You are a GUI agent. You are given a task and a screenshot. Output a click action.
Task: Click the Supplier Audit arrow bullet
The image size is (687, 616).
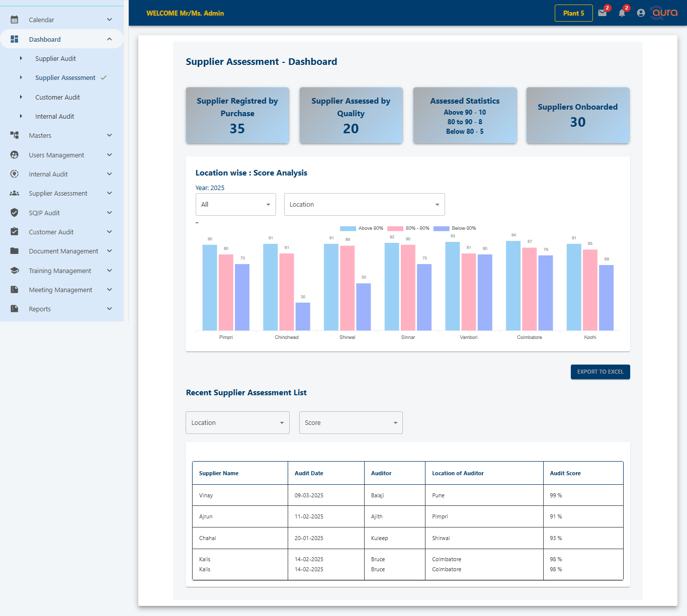21,58
